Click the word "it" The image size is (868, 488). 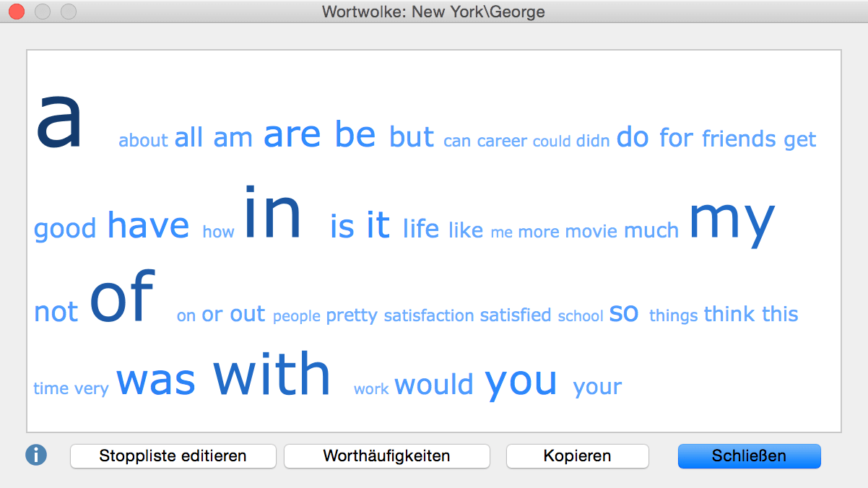click(x=378, y=225)
